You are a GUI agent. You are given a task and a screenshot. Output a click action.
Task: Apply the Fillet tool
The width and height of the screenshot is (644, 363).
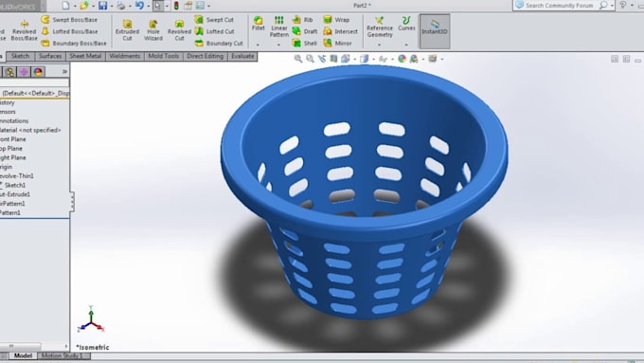click(x=259, y=24)
